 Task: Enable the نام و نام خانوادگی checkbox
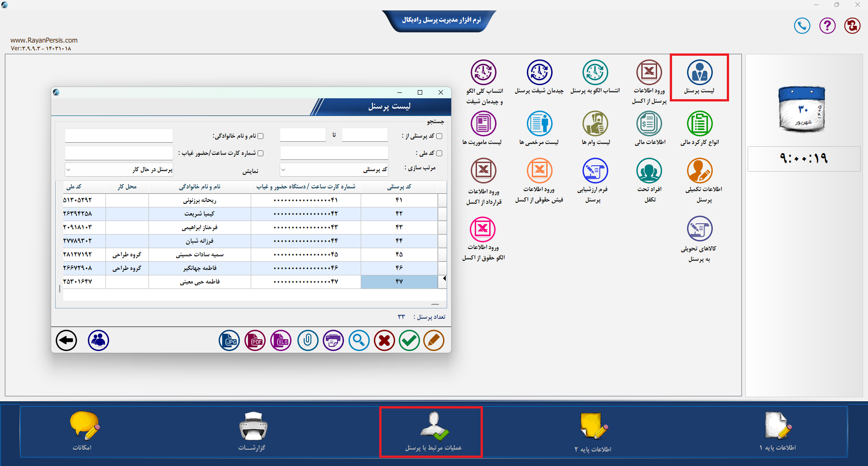click(260, 136)
